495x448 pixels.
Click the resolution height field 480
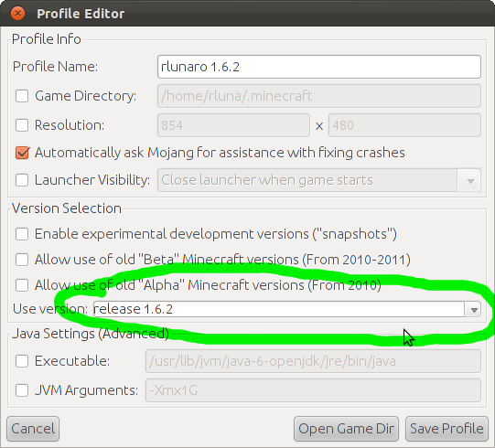(404, 125)
